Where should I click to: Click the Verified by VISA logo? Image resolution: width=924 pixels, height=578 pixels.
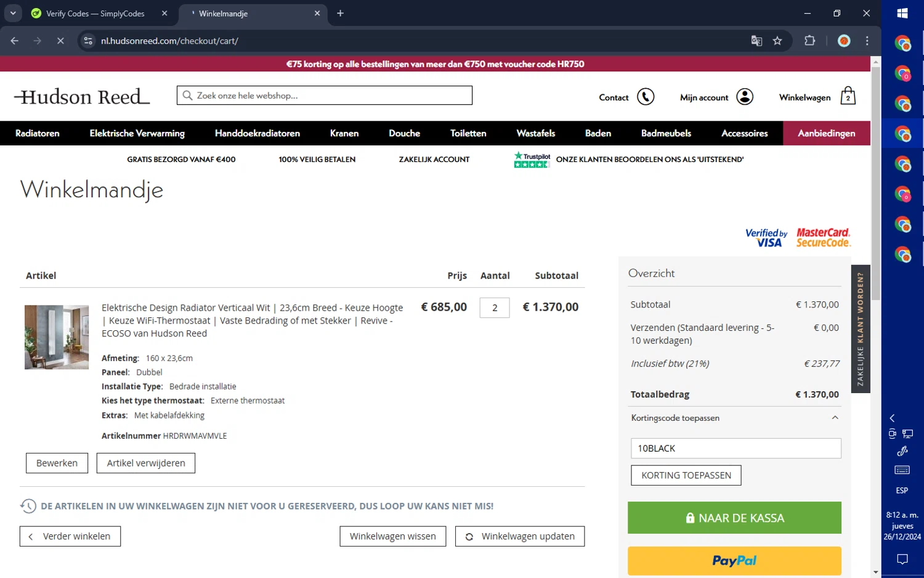(766, 237)
